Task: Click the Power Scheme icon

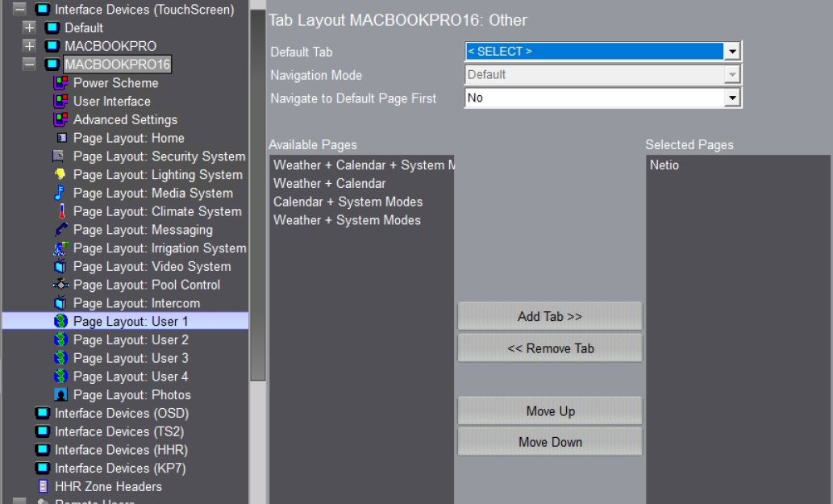Action: click(x=60, y=83)
